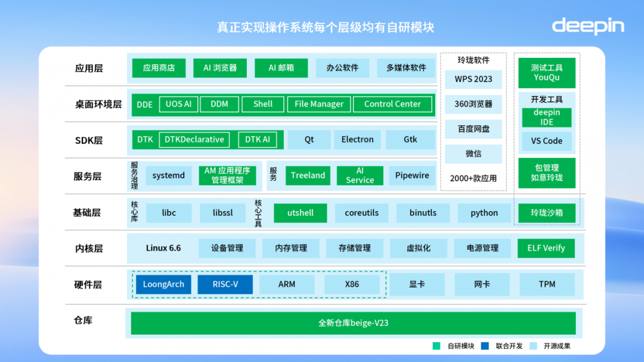
Task: Click the 百度网盘 box
Action: pos(473,129)
